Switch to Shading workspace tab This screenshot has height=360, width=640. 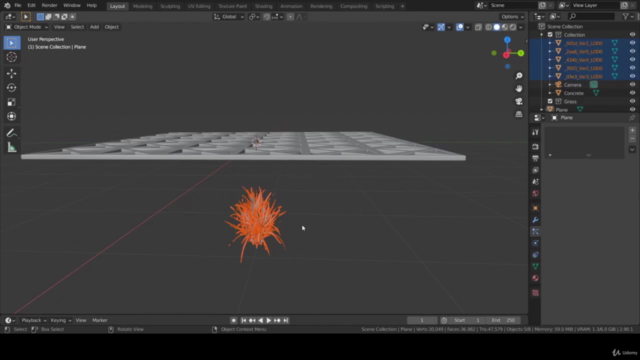264,6
